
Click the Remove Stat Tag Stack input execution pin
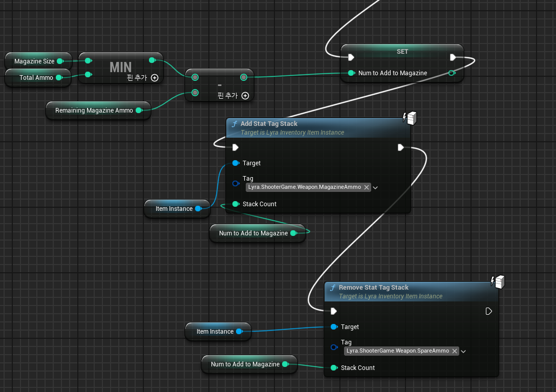[x=334, y=311]
